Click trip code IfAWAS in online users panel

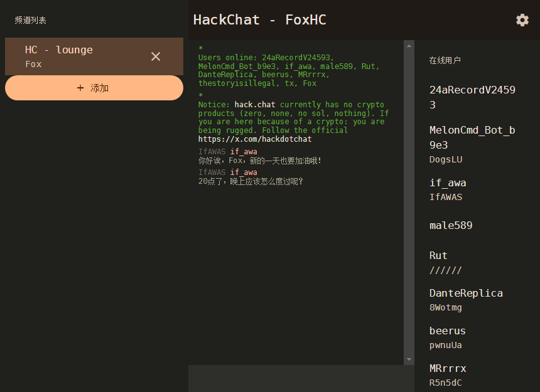pyautogui.click(x=446, y=197)
